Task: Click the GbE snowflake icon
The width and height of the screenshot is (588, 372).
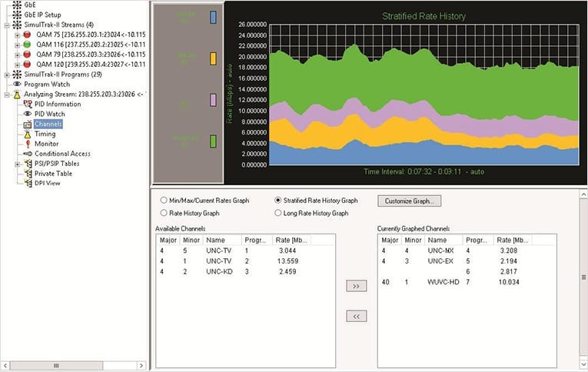Action: tap(17, 5)
